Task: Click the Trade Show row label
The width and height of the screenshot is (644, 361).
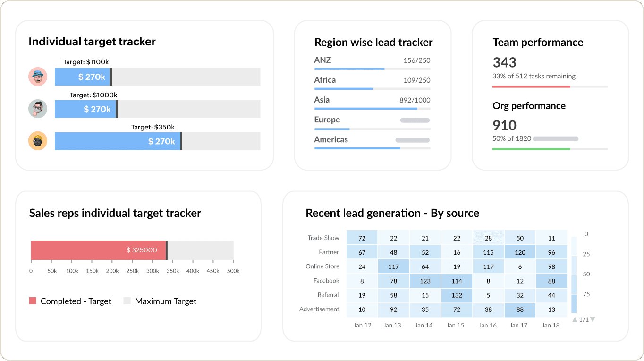Action: pyautogui.click(x=324, y=237)
